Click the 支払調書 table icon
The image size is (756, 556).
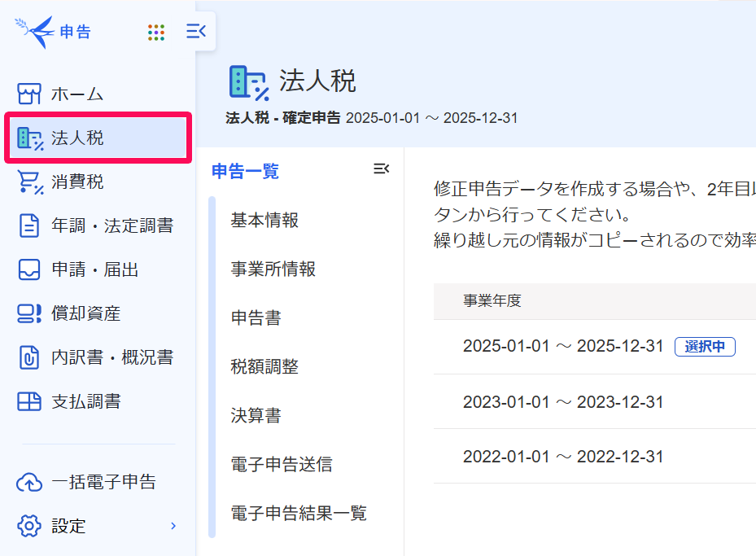tap(29, 401)
